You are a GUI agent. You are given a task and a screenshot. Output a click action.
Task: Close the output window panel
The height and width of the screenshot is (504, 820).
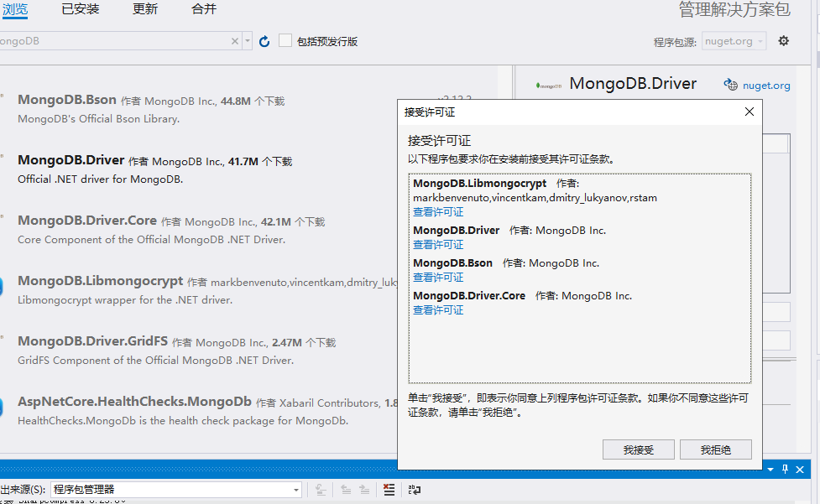coord(800,470)
